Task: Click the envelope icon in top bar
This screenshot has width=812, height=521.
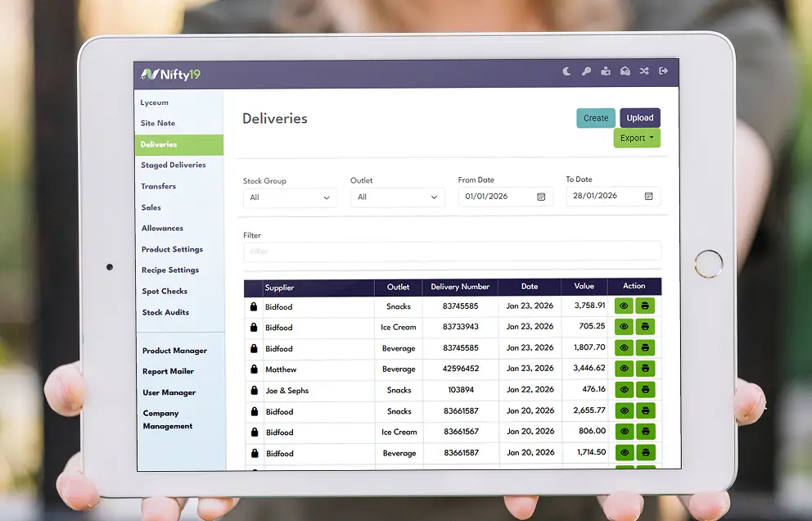Action: [625, 72]
